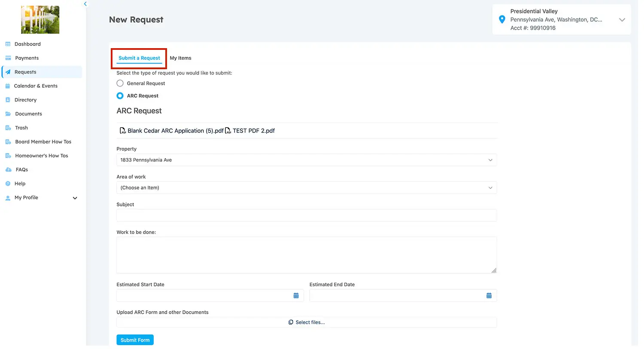644x349 pixels.
Task: Open Calendar & Events in the sidebar
Action: click(x=36, y=87)
